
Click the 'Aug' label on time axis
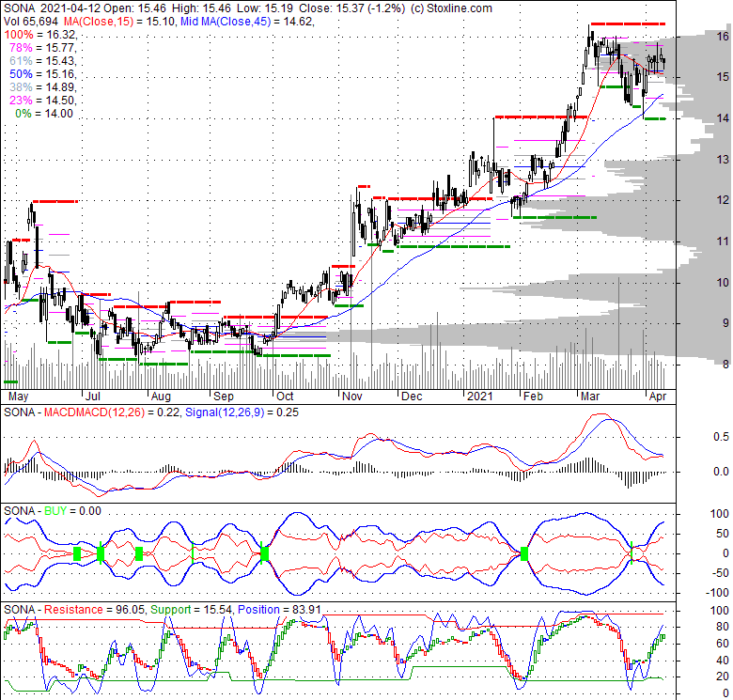point(161,397)
